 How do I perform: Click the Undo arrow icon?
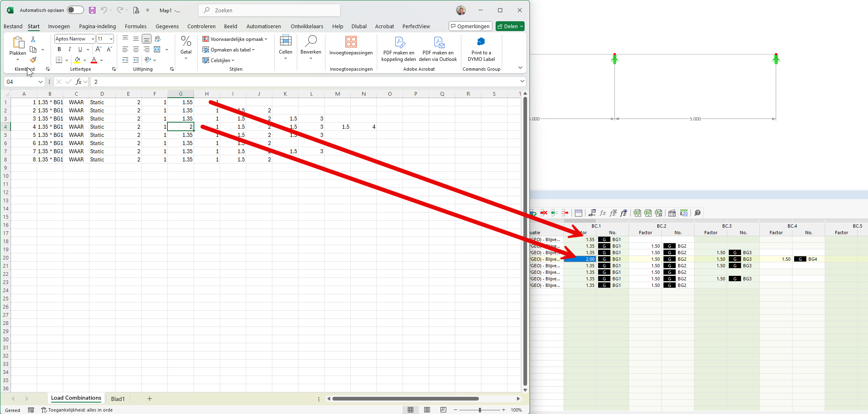[x=104, y=10]
